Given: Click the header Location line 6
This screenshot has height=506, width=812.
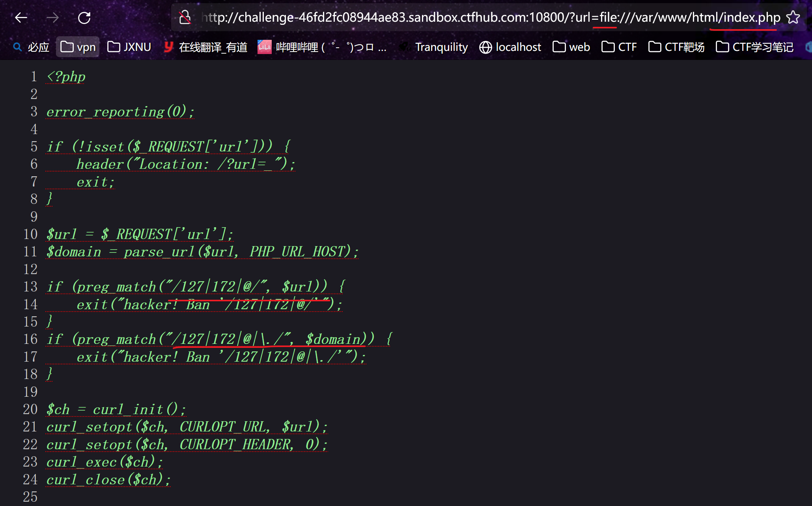Looking at the screenshot, I should click(x=186, y=164).
